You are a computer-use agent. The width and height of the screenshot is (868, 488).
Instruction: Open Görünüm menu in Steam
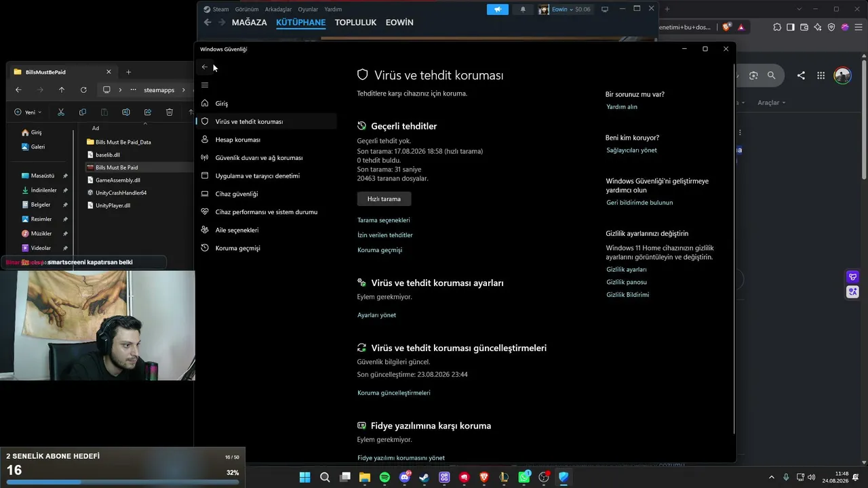point(247,9)
